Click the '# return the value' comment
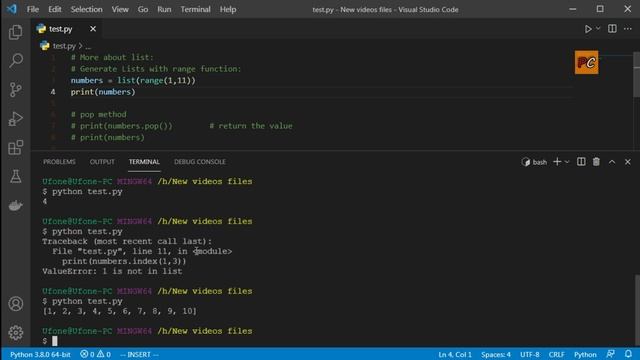This screenshot has height=360, width=640. tap(251, 126)
